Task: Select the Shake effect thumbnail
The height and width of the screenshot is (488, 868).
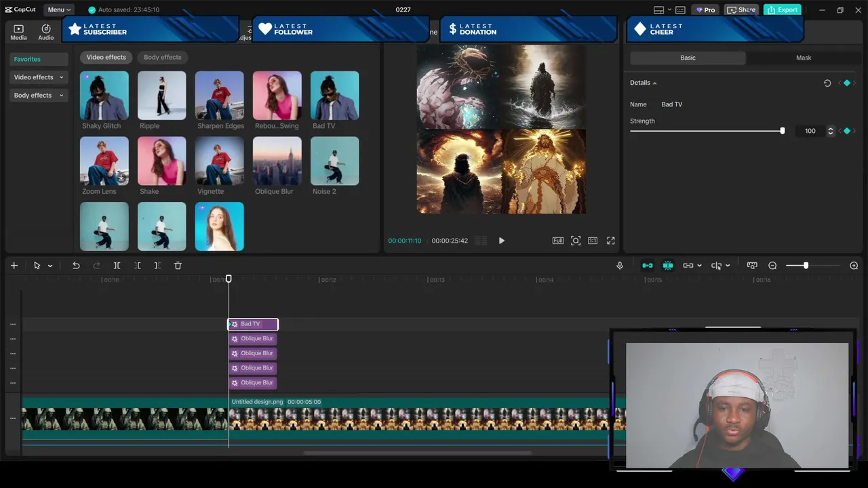Action: (x=161, y=161)
